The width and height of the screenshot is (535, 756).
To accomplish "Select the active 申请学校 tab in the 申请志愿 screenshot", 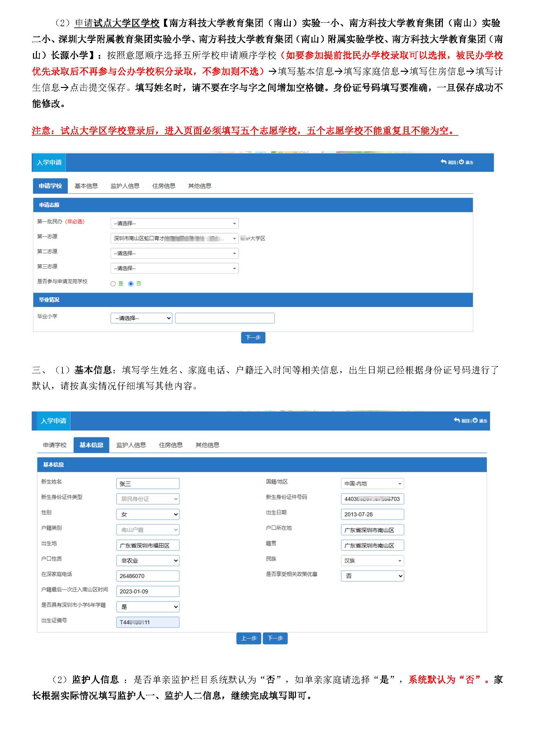I will (50, 186).
